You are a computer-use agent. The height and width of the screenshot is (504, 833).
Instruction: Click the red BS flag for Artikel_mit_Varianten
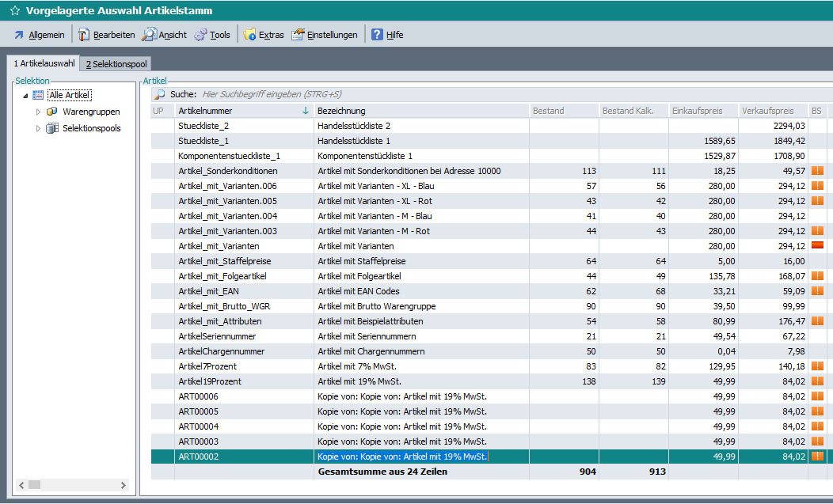[x=817, y=246]
